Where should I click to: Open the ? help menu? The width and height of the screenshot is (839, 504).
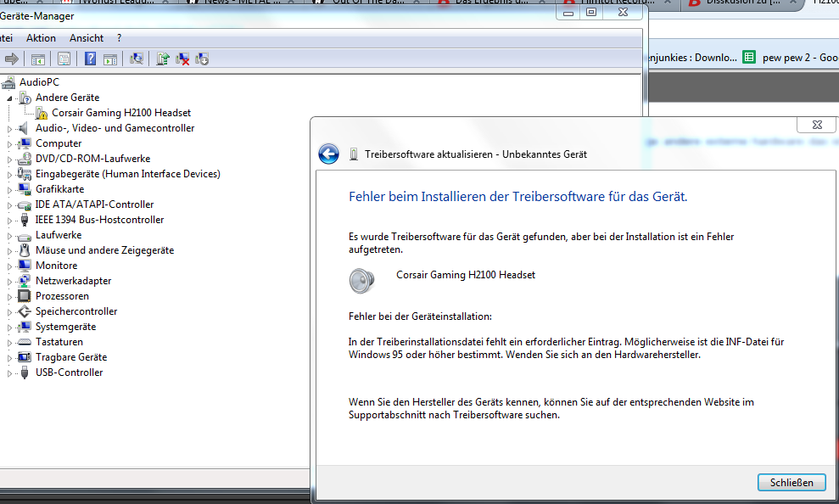click(119, 38)
